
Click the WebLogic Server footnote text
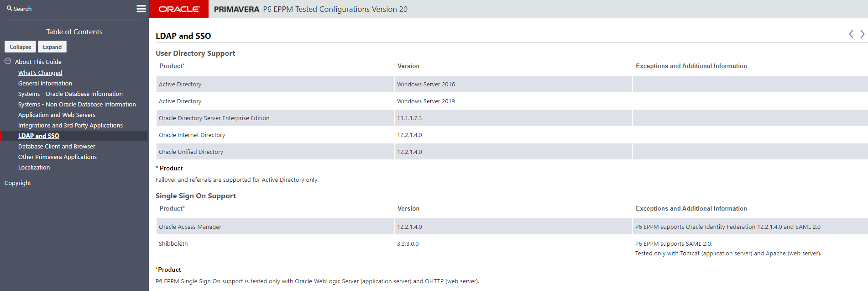coord(317,281)
